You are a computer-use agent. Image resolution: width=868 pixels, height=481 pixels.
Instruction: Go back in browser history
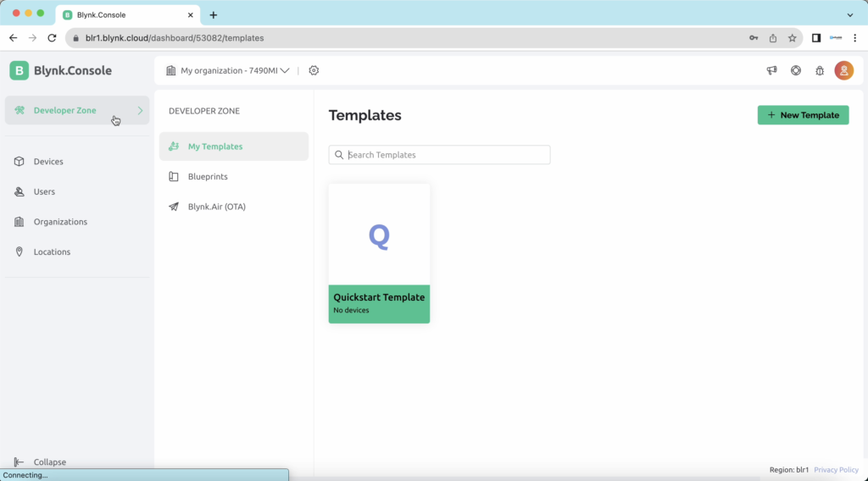pyautogui.click(x=14, y=38)
